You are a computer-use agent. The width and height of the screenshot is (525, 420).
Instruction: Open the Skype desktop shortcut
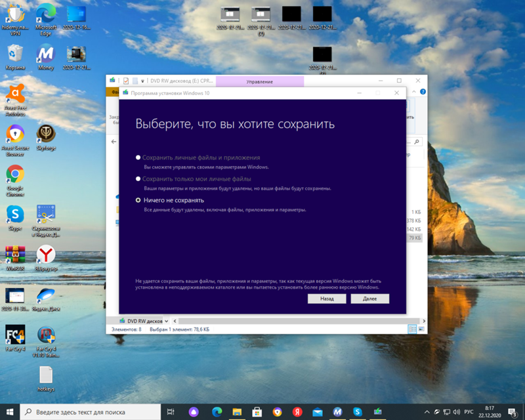15,218
